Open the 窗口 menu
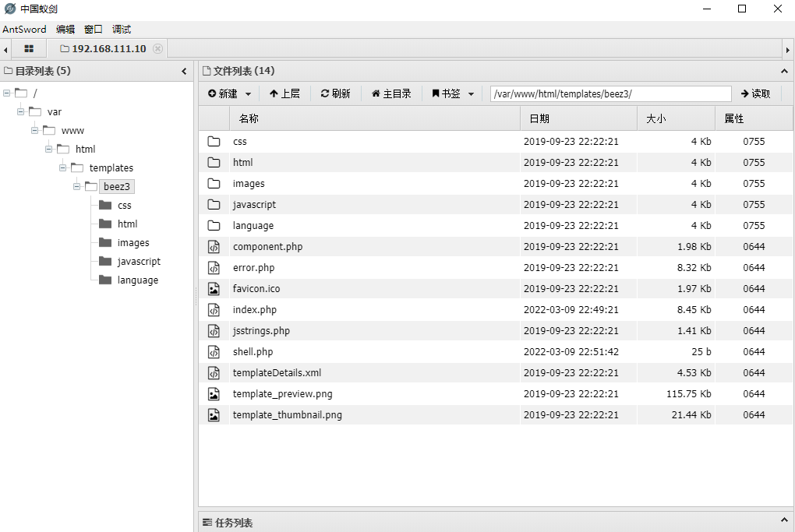This screenshot has height=532, width=795. pos(94,30)
